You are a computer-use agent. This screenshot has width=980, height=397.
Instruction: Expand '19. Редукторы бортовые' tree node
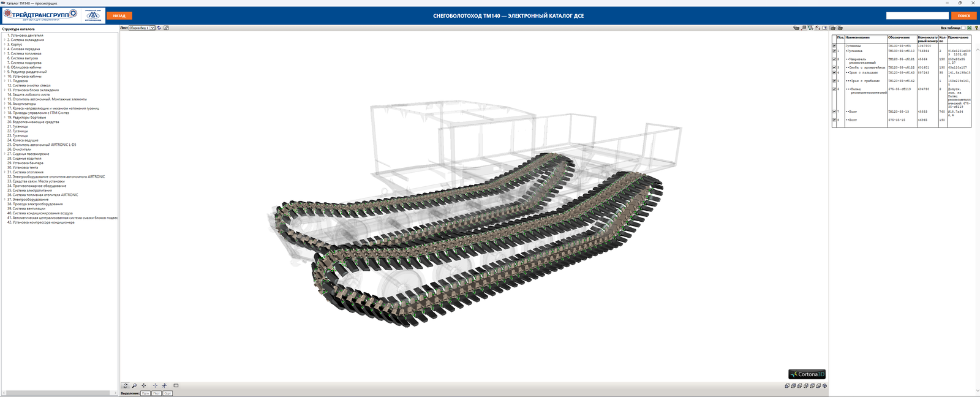click(4, 118)
